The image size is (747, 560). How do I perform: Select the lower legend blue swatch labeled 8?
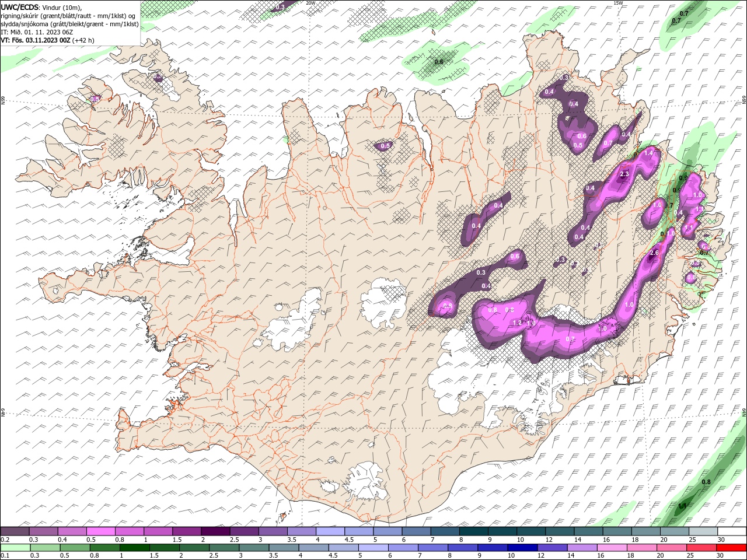(x=462, y=548)
